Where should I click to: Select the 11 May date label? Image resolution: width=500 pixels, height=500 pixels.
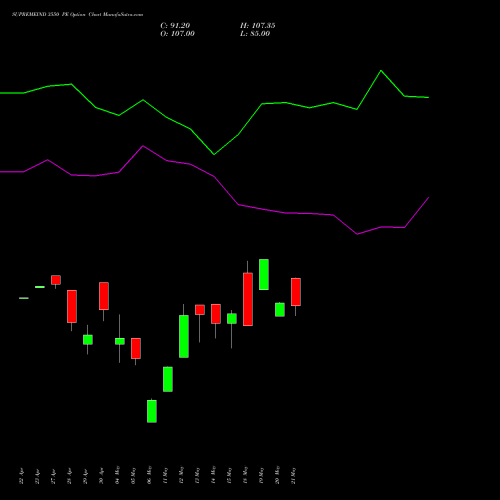point(166,475)
